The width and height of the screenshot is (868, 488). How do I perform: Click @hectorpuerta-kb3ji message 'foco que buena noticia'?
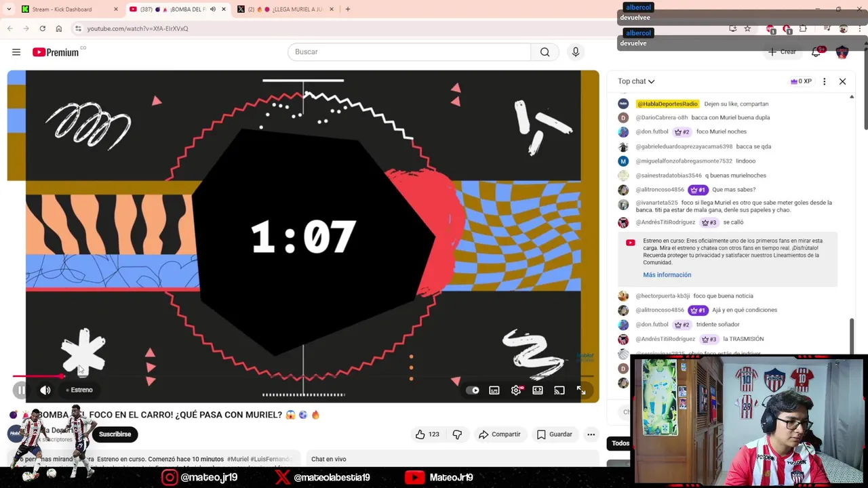[723, 296]
